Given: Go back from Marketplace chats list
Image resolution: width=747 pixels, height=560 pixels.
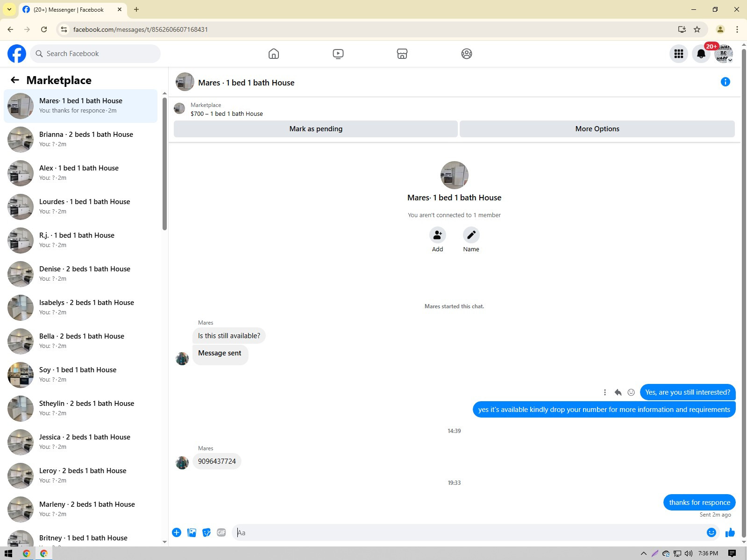Looking at the screenshot, I should pos(15,80).
